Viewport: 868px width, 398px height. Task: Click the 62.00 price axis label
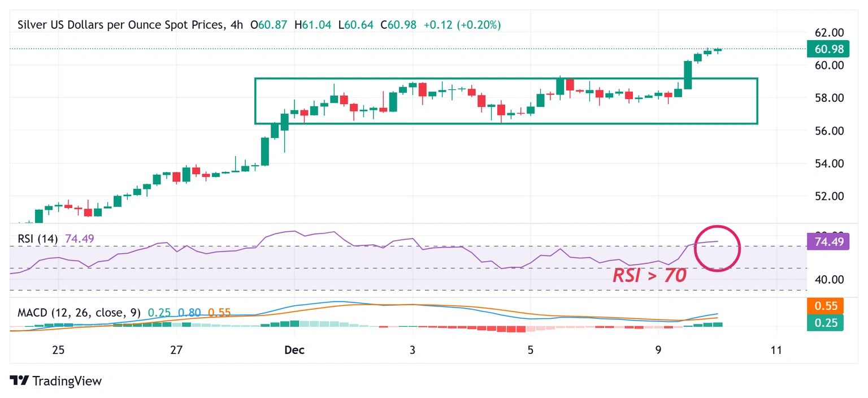(828, 32)
